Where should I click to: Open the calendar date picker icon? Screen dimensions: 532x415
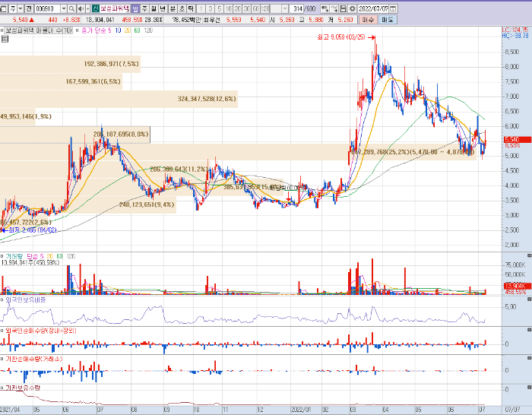[394, 8]
